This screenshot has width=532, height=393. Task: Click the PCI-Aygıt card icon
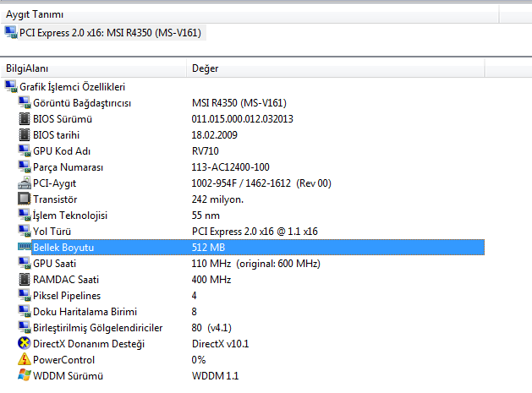[x=25, y=183]
